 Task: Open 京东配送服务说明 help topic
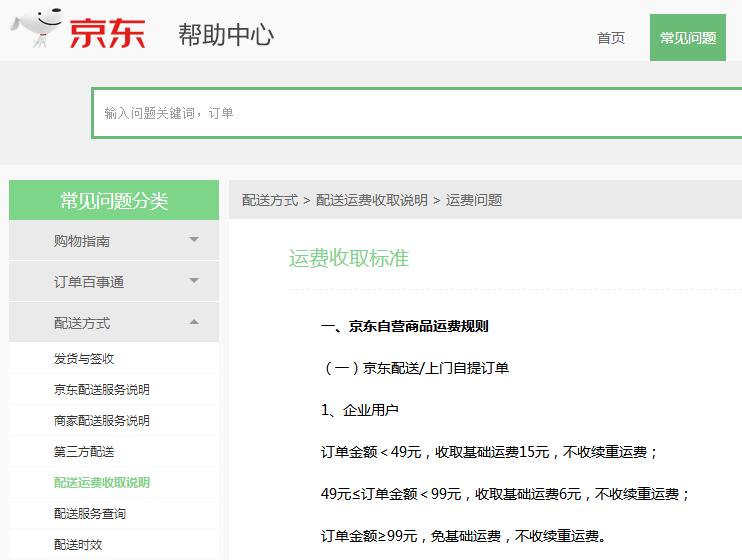tap(102, 390)
